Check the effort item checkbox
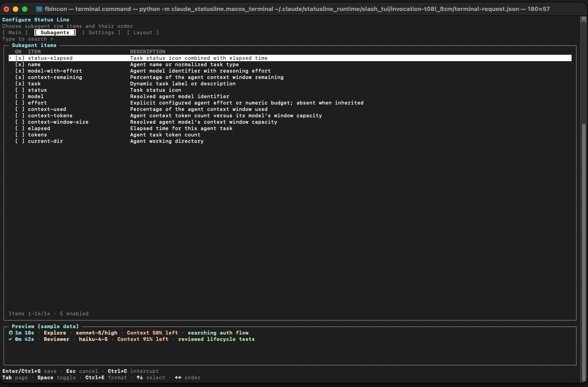The width and height of the screenshot is (588, 387). click(20, 103)
